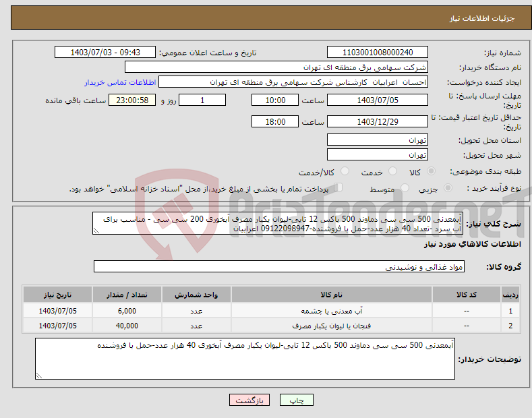
Task: Click the quantity cell 6,000
Action: 127,311
